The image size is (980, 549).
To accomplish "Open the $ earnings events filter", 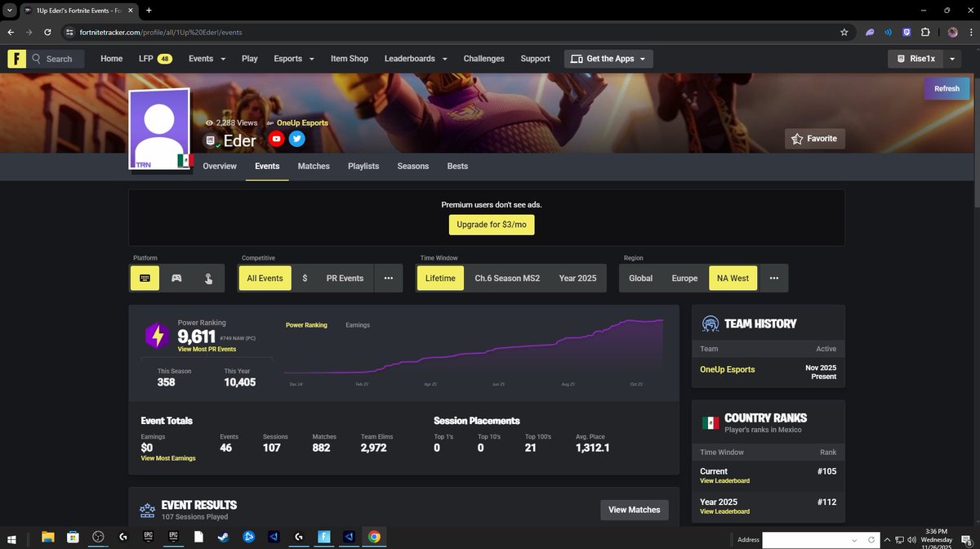I will click(305, 278).
